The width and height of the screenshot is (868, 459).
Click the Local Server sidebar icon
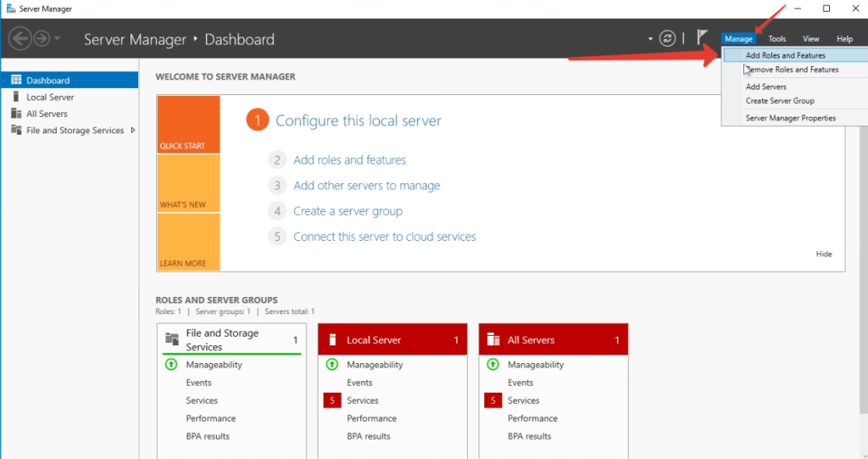(16, 97)
